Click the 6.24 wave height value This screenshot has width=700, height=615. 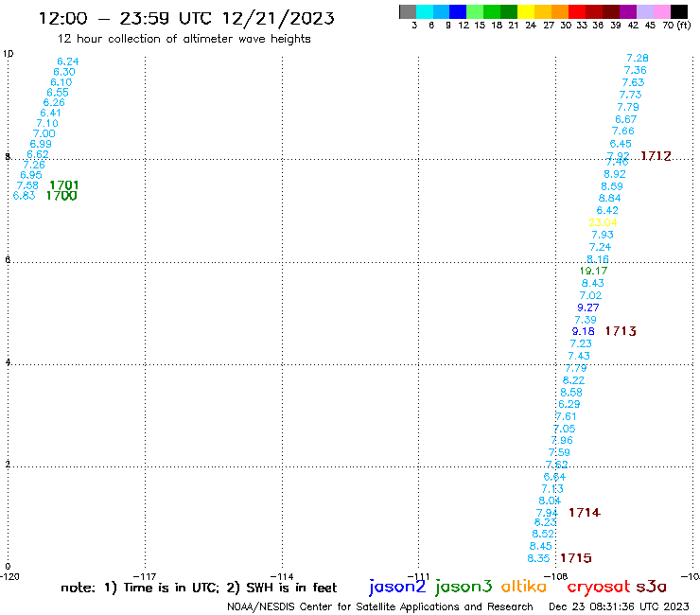(x=68, y=61)
